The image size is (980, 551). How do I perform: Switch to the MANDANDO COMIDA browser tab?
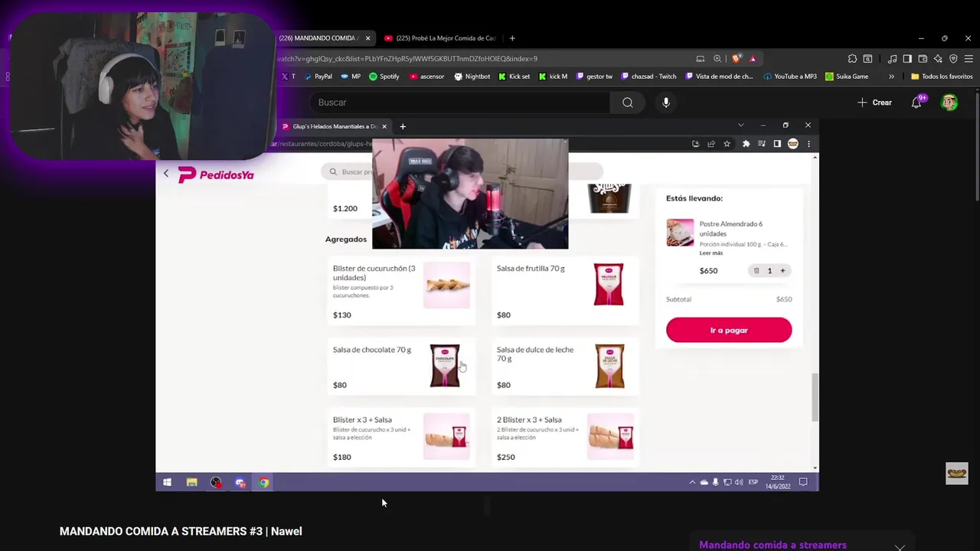317,38
